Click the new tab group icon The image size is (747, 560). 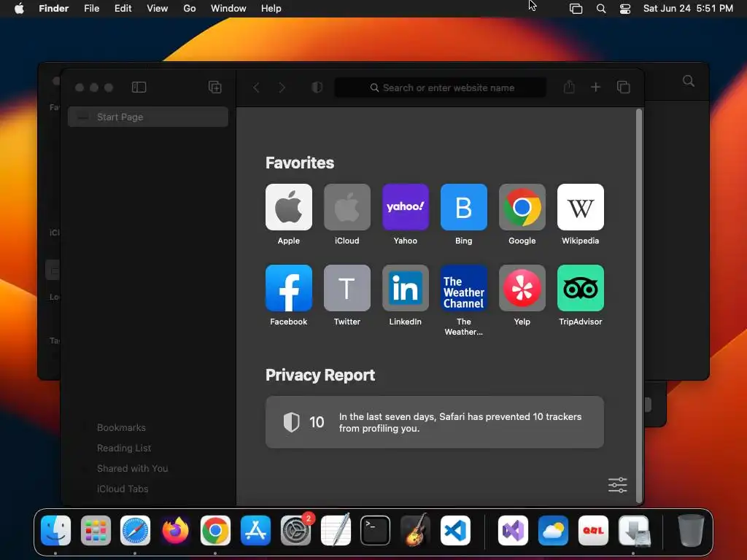tap(215, 87)
